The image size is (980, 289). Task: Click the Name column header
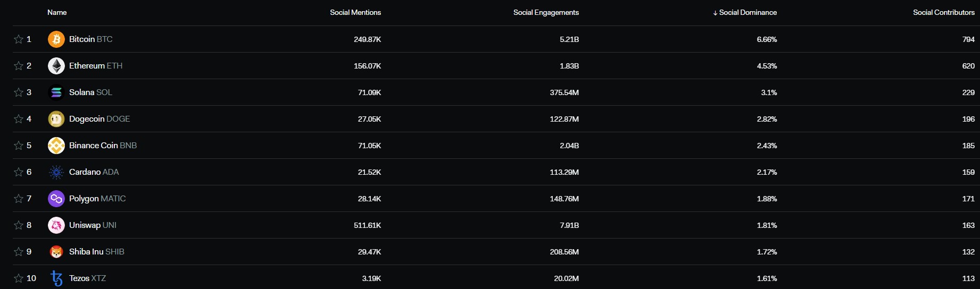point(57,12)
